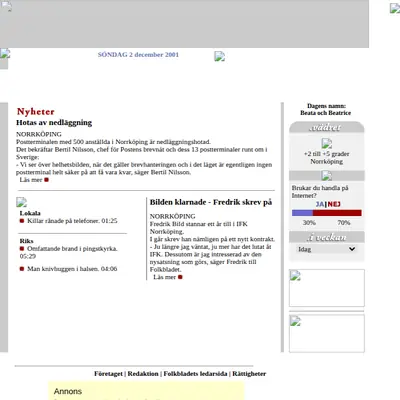The image size is (400, 400).
Task: Click the broken image left of the date line
Action: (5, 54)
